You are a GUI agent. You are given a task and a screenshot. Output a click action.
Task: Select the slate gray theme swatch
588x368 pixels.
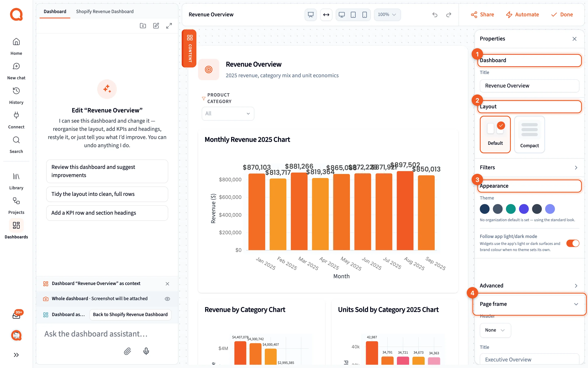coord(498,209)
